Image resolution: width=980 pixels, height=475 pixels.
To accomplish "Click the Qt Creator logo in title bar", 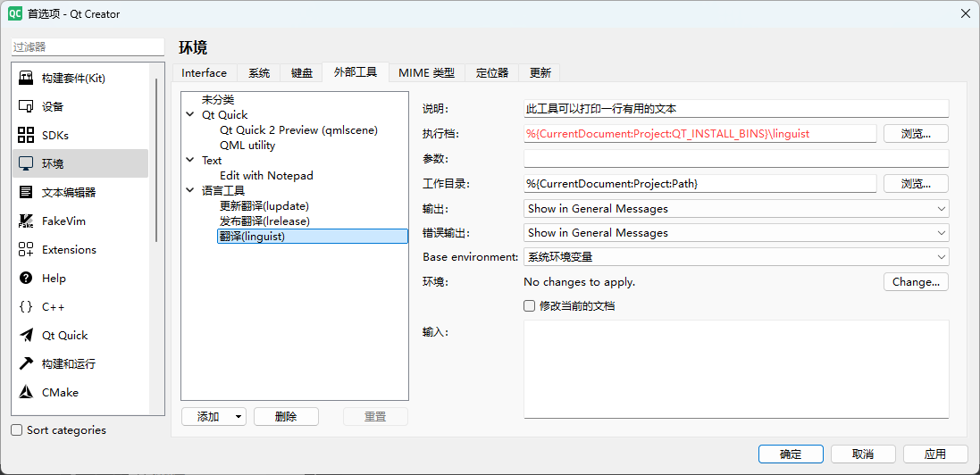I will click(x=15, y=13).
